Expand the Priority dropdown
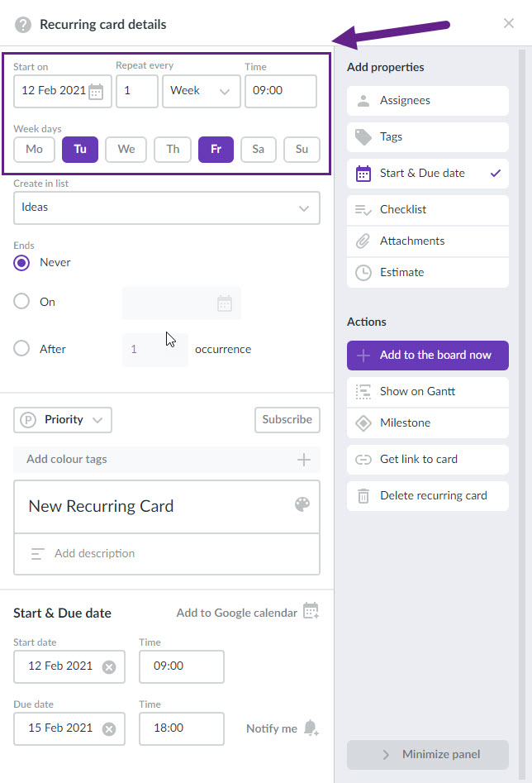Viewport: 532px width, 783px height. point(63,420)
